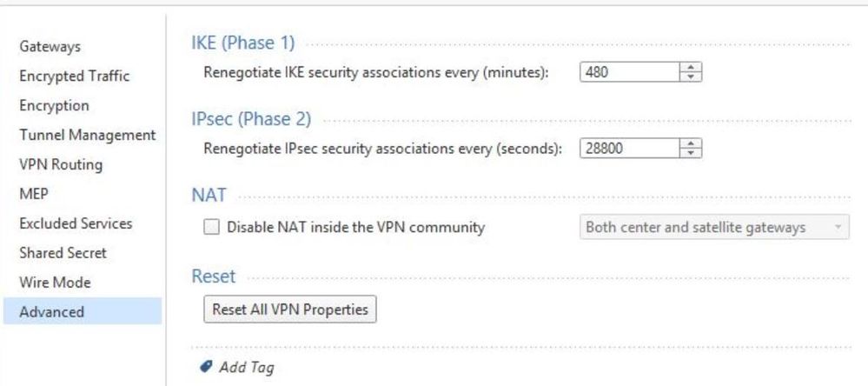
Task: Click Reset All VPN Properties button
Action: [290, 309]
